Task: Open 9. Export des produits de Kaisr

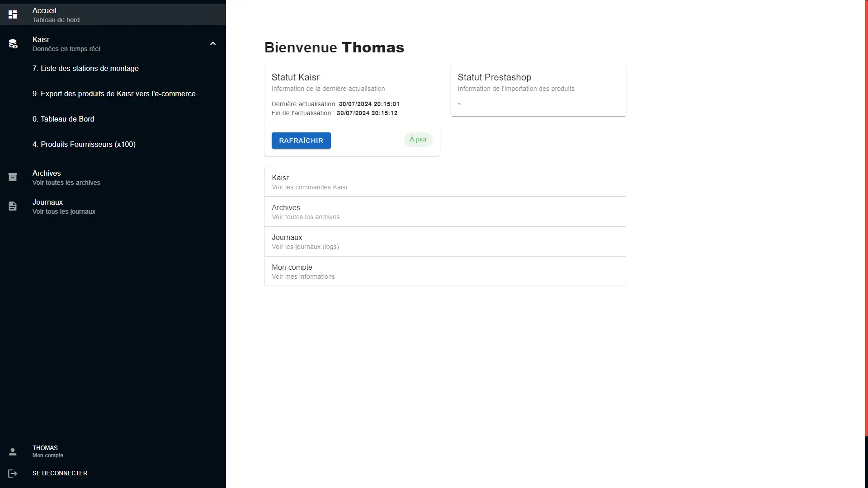Action: point(113,94)
